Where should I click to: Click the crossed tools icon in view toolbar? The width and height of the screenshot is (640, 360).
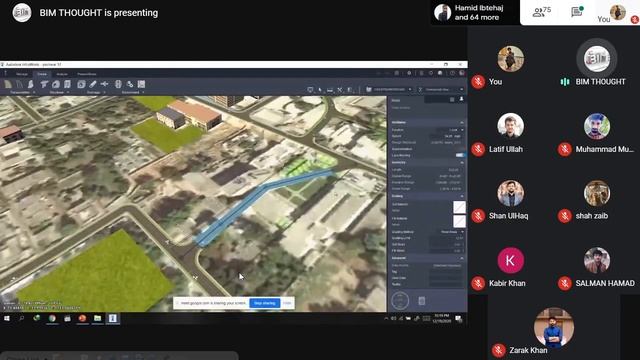340,89
